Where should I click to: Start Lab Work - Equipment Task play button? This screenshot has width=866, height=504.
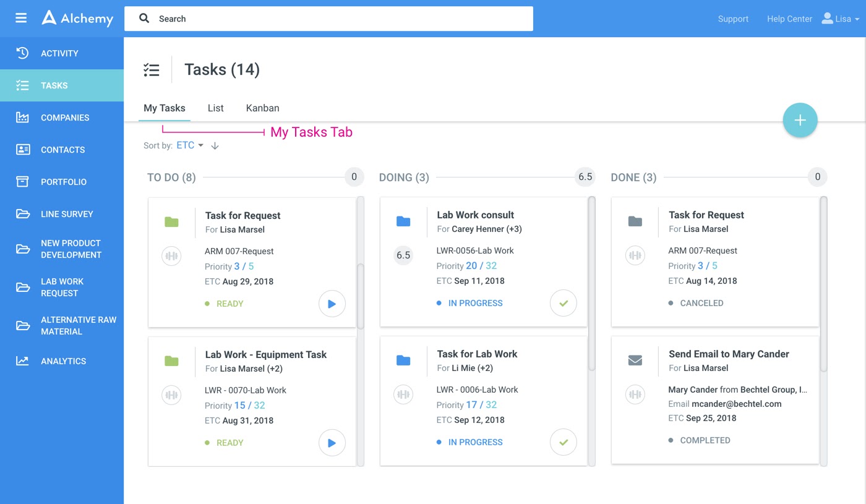[332, 443]
